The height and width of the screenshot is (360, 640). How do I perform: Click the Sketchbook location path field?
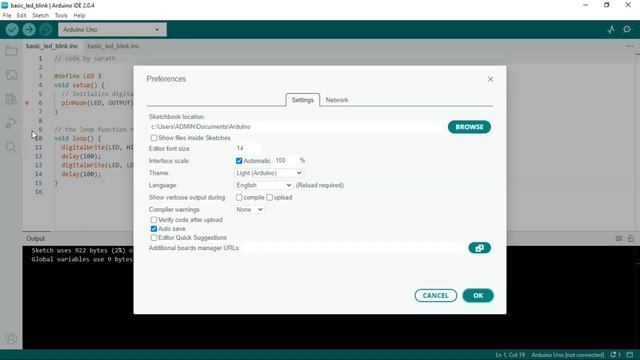point(296,127)
